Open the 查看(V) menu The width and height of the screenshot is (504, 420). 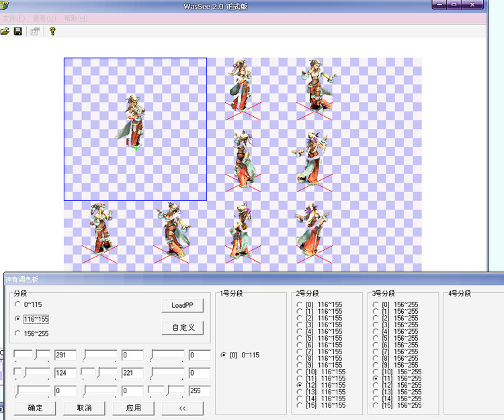44,18
